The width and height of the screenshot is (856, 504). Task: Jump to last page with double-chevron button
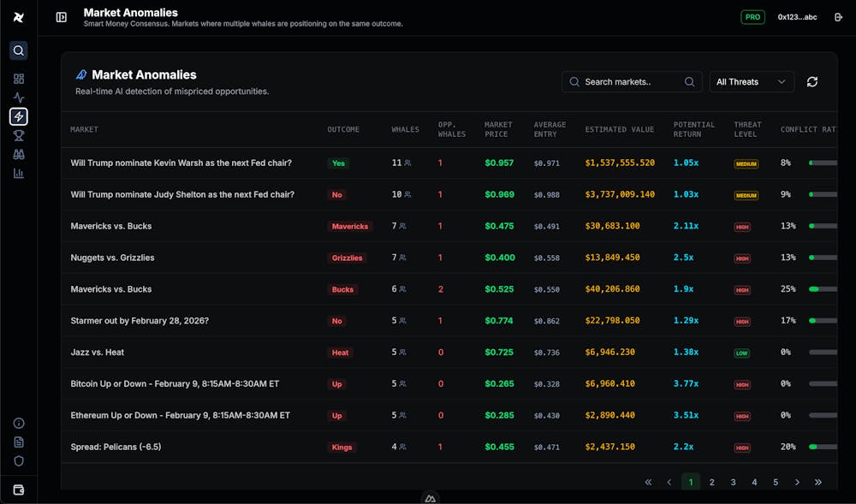818,482
